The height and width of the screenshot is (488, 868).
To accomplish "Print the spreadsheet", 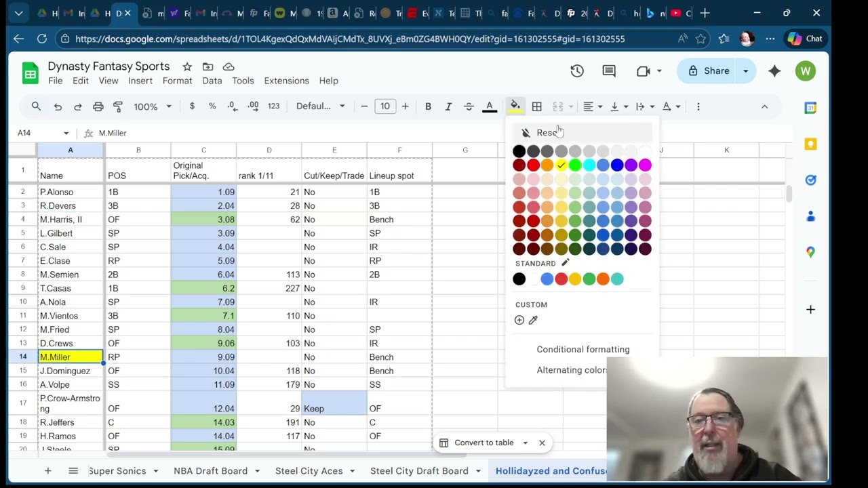I will [98, 106].
